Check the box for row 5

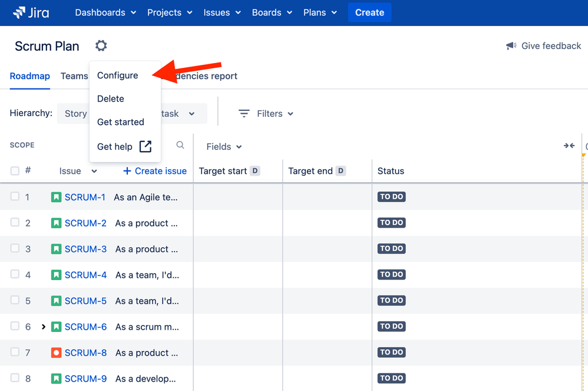15,300
